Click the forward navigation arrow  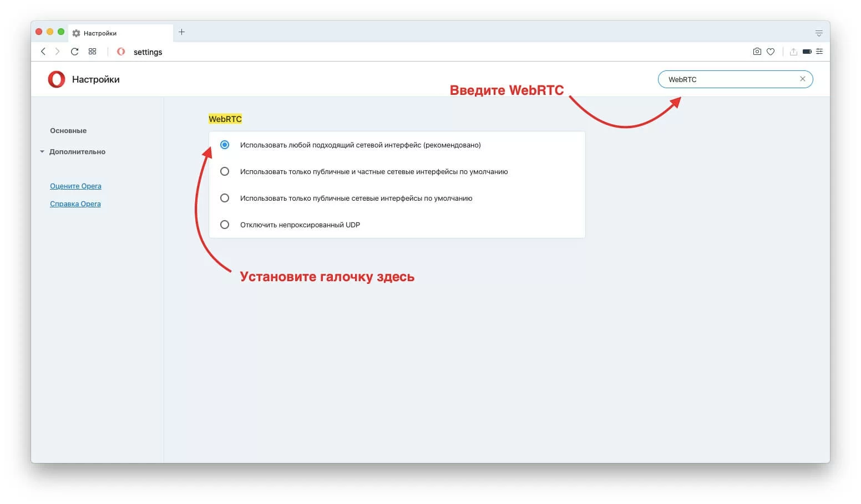coord(57,52)
